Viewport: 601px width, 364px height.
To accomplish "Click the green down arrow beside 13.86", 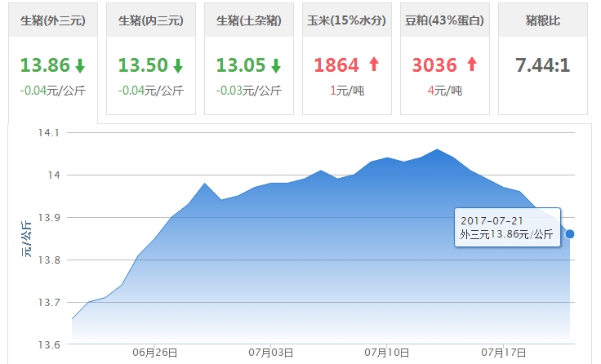I will tap(80, 65).
